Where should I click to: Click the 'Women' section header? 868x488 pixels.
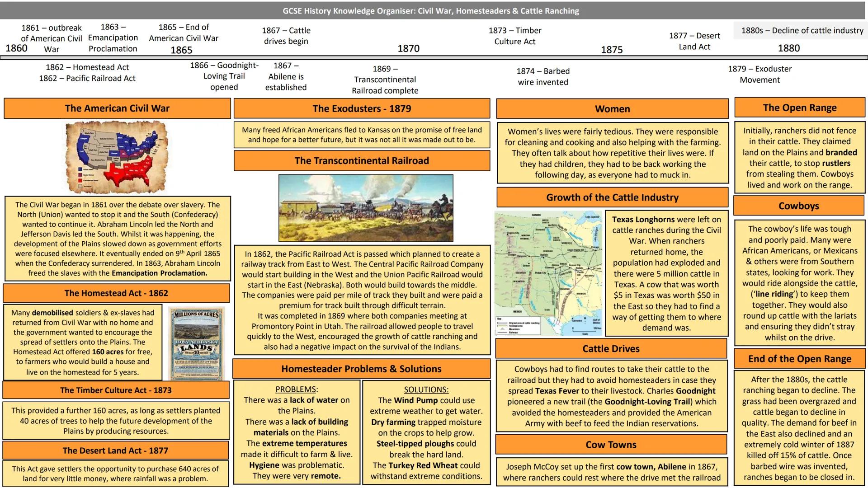[612, 109]
